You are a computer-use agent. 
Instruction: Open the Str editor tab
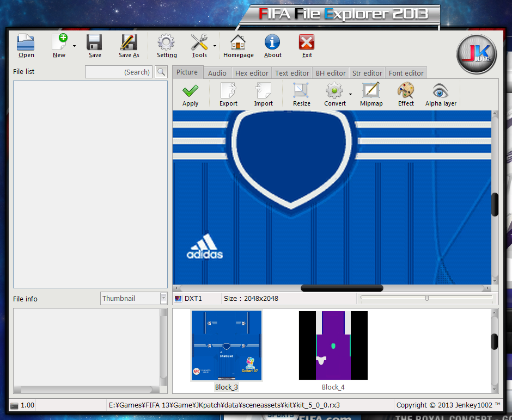(367, 73)
